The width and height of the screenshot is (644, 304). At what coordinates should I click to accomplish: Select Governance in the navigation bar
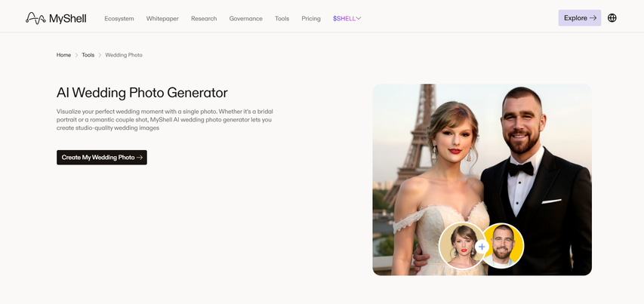245,18
